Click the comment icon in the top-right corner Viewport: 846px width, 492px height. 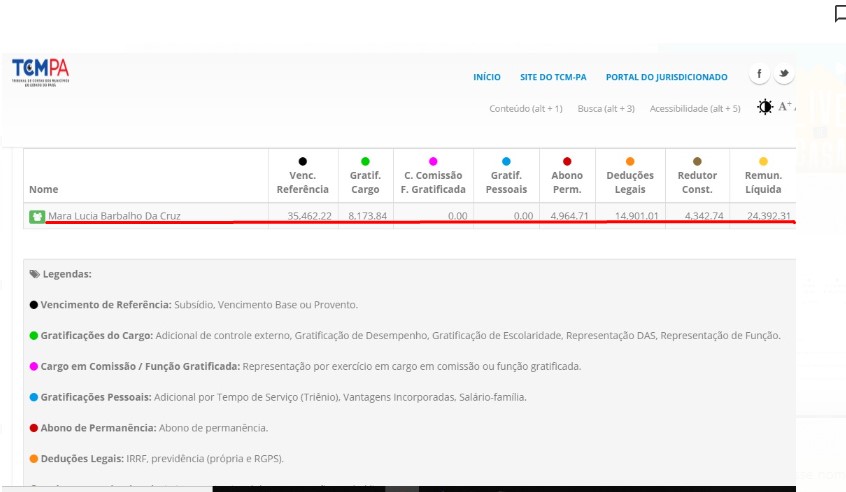click(x=840, y=13)
